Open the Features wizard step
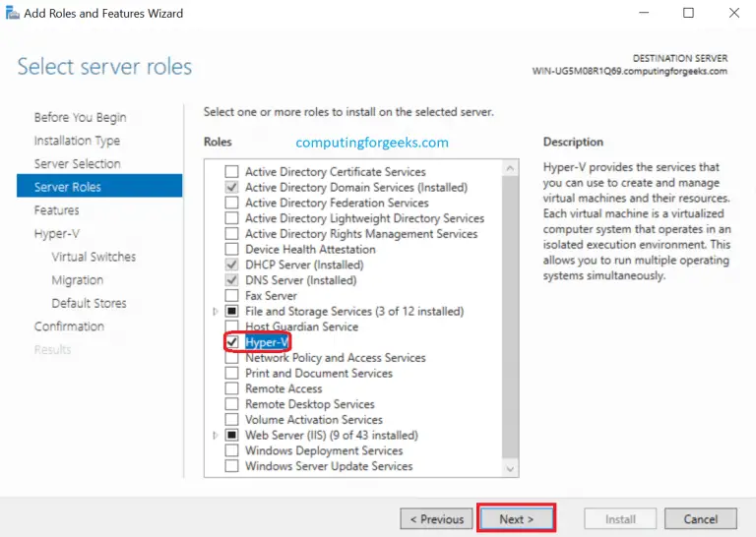The height and width of the screenshot is (537, 756). coord(57,210)
